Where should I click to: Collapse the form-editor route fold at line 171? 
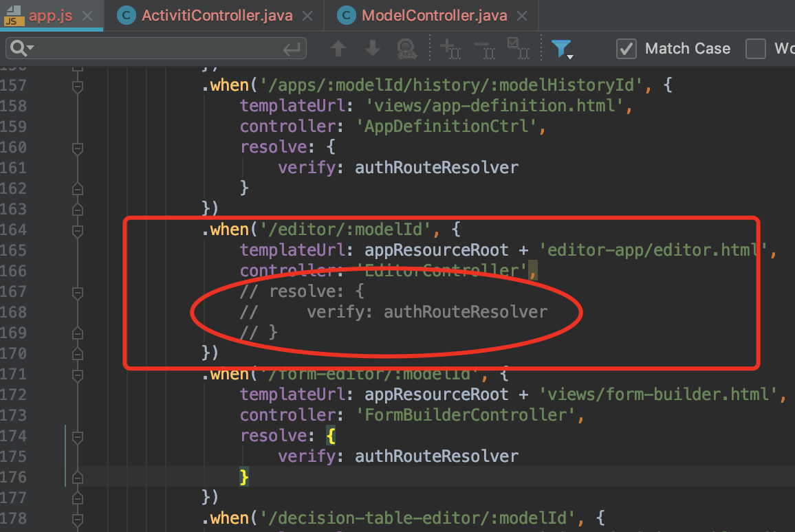78,375
